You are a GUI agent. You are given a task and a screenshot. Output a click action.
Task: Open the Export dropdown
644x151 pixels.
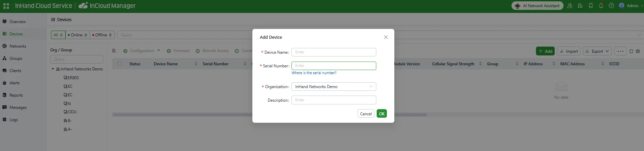pyautogui.click(x=597, y=51)
